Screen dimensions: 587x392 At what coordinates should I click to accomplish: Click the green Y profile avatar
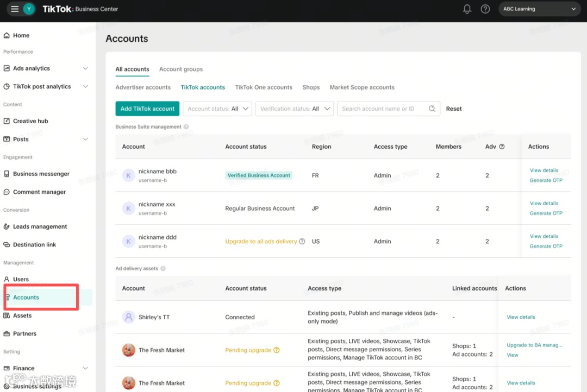(29, 9)
